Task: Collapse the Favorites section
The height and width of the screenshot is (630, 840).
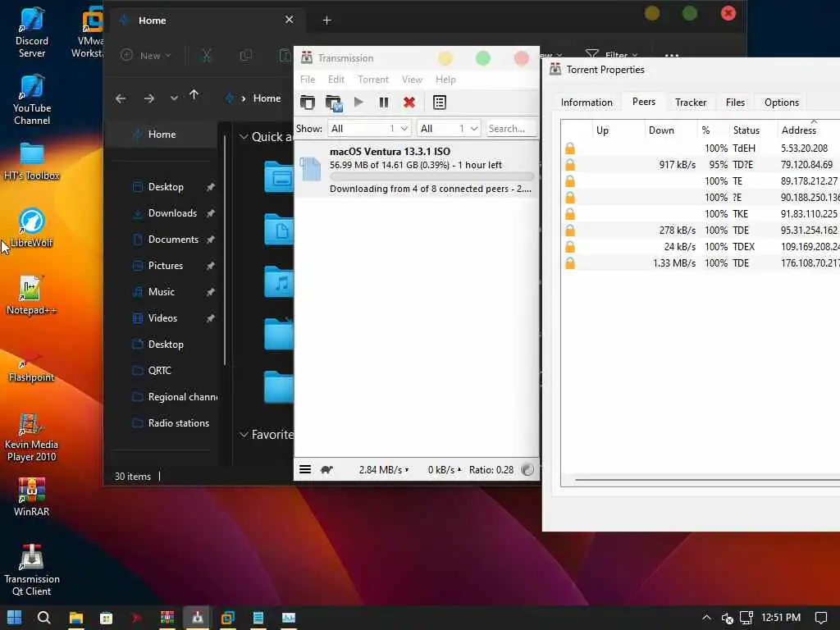Action: tap(244, 435)
